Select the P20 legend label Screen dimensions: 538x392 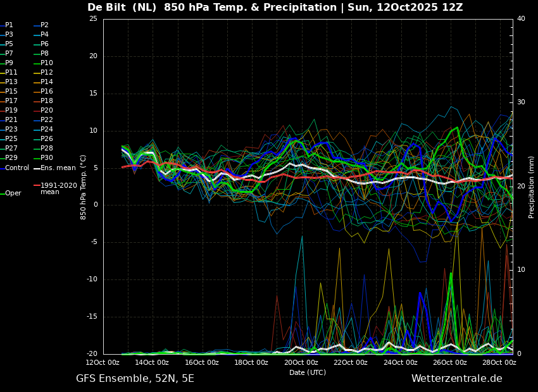tap(43, 111)
